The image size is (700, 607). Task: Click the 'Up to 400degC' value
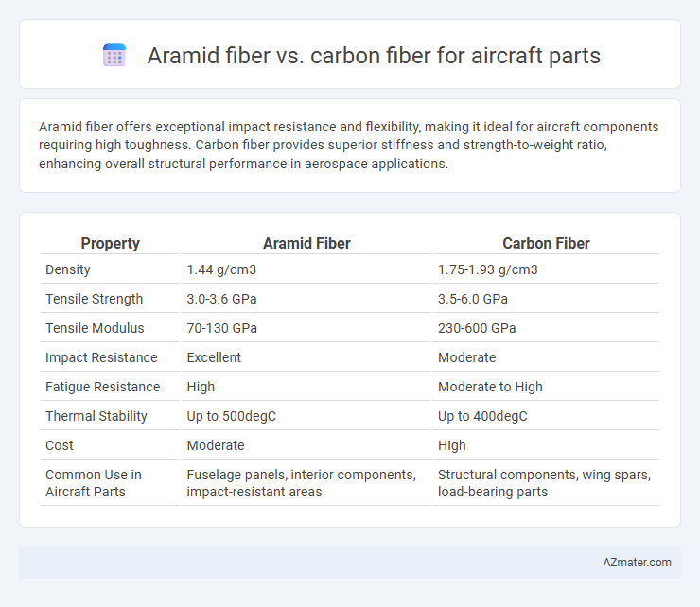click(482, 416)
